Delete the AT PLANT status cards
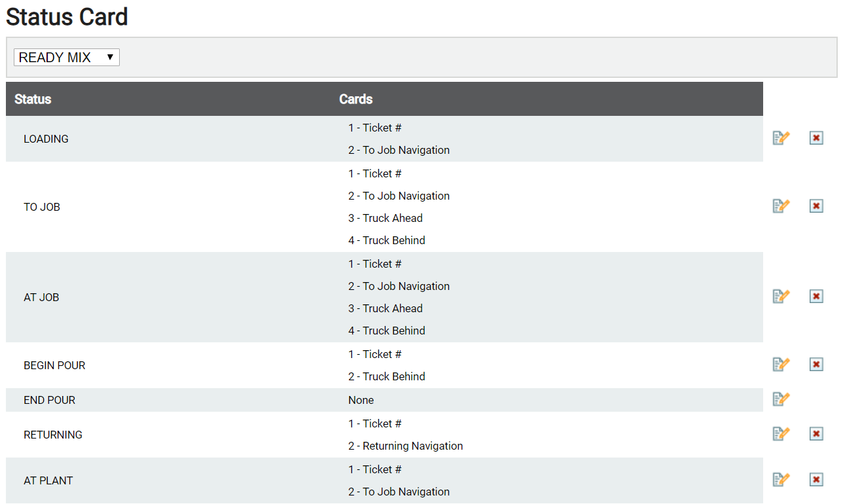The height and width of the screenshot is (504, 843). click(816, 480)
